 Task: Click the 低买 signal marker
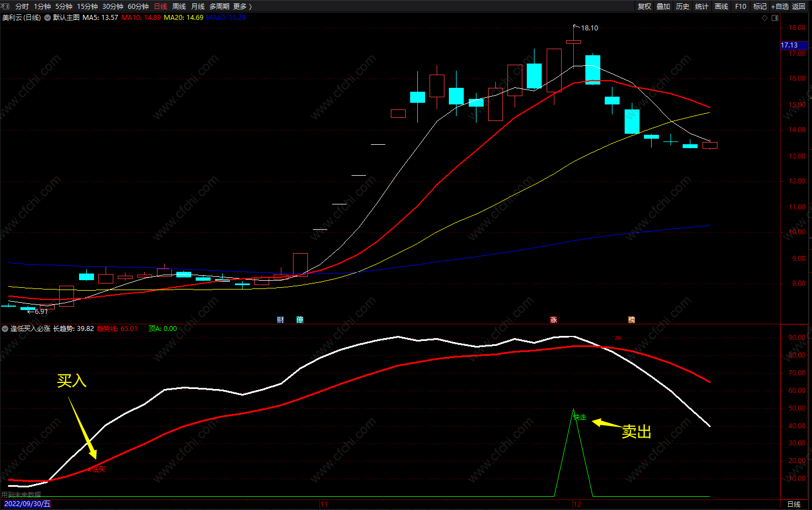coord(98,469)
